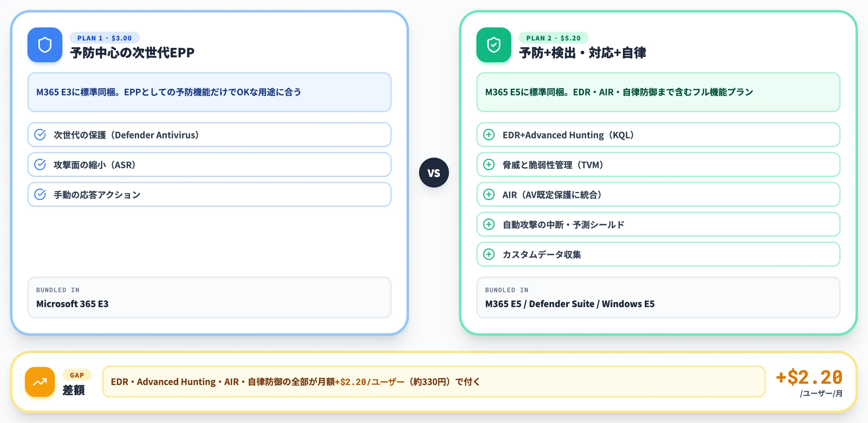
Task: Click BUNDLED IN label in Plan 2 card
Action: (x=506, y=290)
